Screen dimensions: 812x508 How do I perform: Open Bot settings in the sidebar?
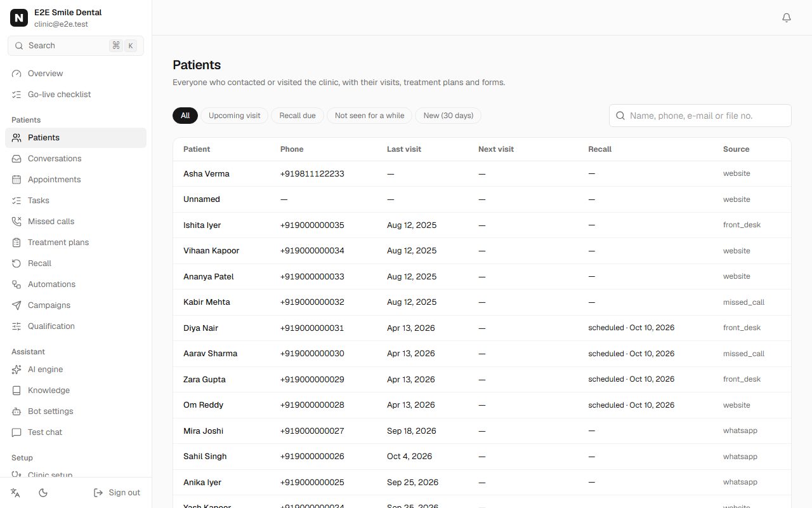click(75, 411)
